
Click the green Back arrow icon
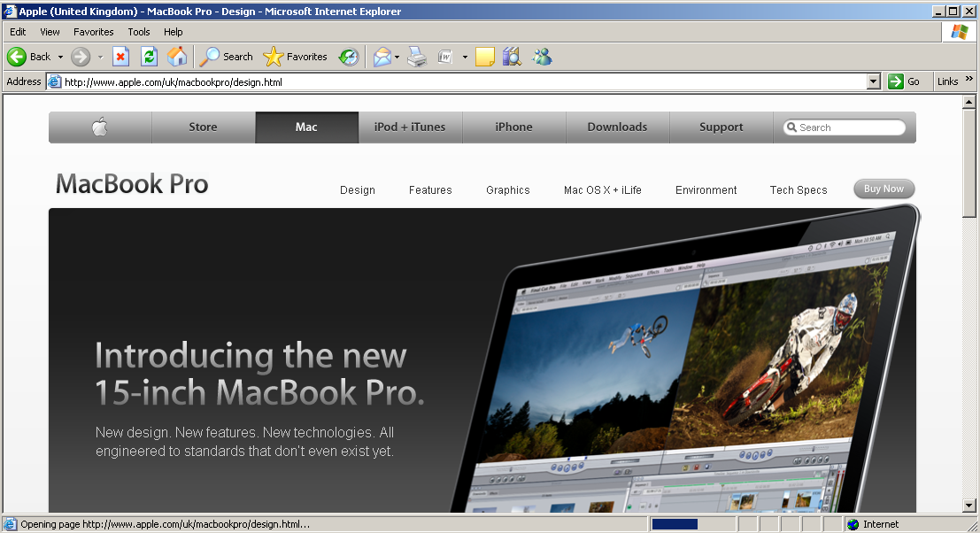point(17,57)
